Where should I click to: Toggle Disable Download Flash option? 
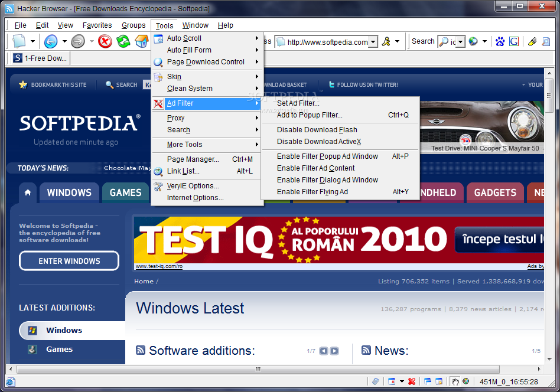pyautogui.click(x=340, y=130)
